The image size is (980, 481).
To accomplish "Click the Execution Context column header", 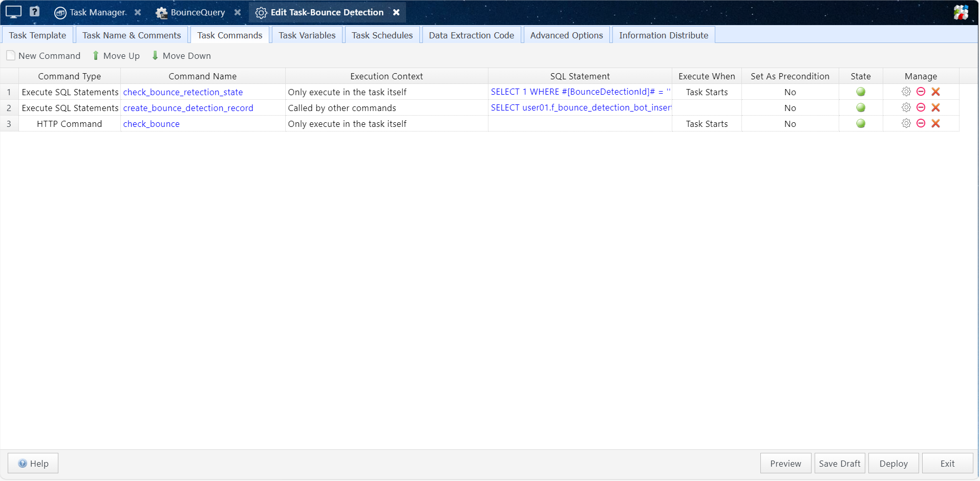I will (387, 76).
